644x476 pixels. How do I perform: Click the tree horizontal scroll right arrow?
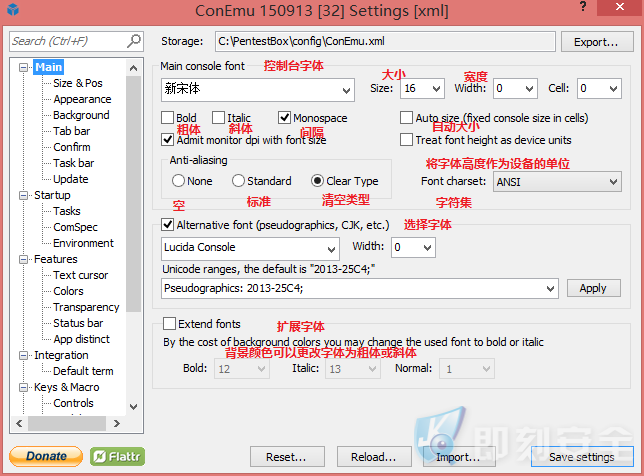tap(117, 423)
